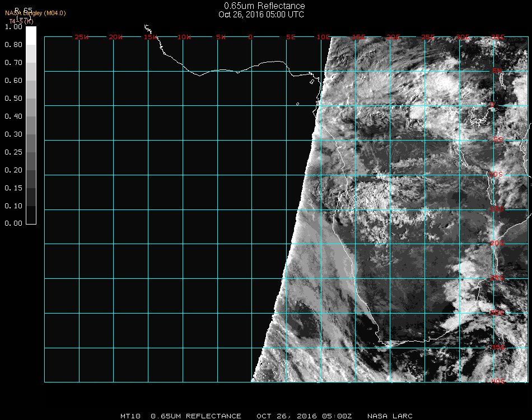Click the 1.00 colorbar tick label
The height and width of the screenshot is (420, 532).
coord(13,27)
